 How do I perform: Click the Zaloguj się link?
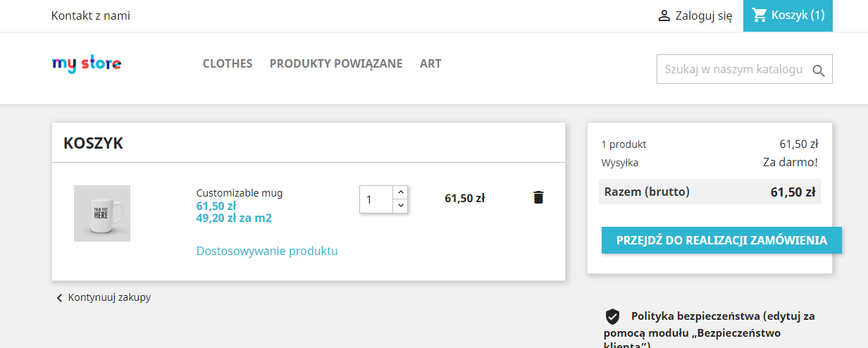[x=704, y=15]
